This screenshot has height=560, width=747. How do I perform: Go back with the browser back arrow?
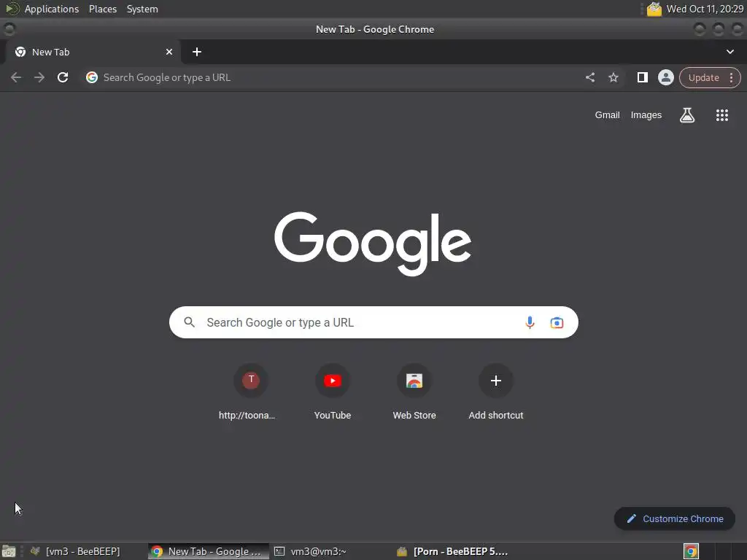(16, 77)
